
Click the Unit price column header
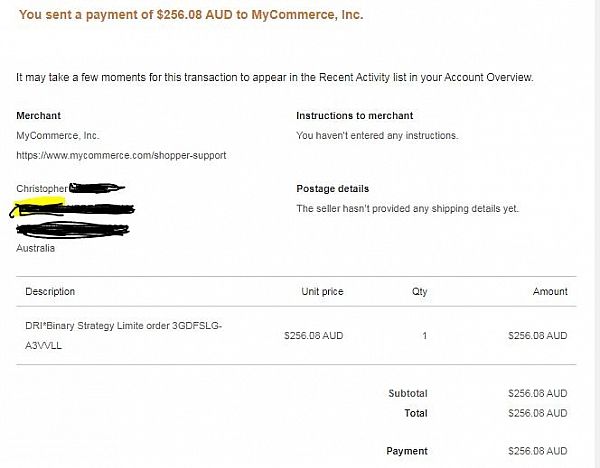tap(322, 292)
